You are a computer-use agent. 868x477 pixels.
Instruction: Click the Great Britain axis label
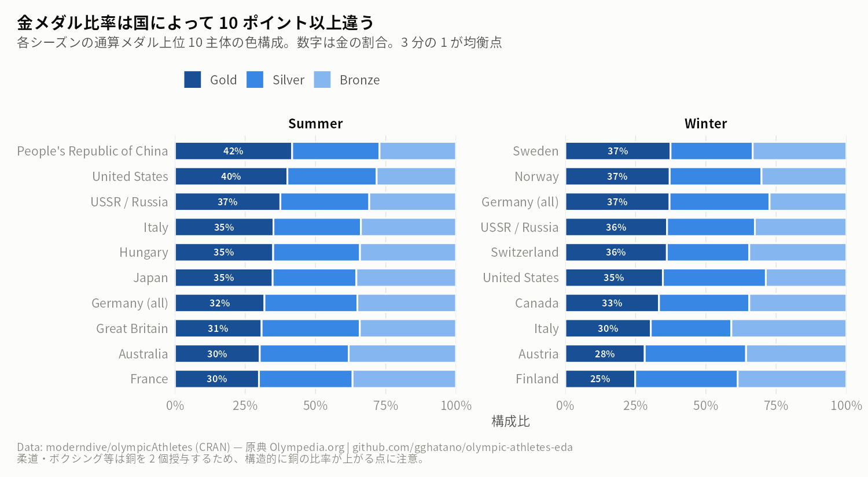click(132, 328)
